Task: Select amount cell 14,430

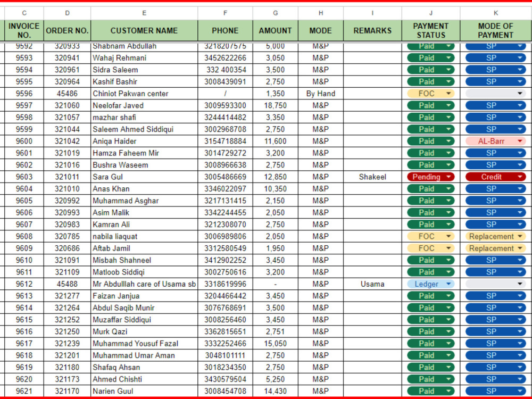Action: point(276,391)
